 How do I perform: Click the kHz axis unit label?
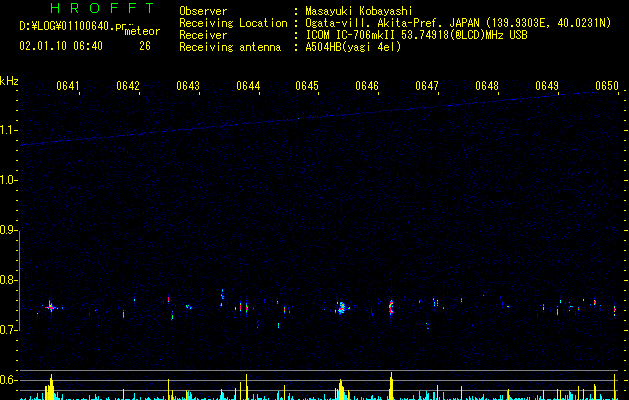pyautogui.click(x=9, y=81)
